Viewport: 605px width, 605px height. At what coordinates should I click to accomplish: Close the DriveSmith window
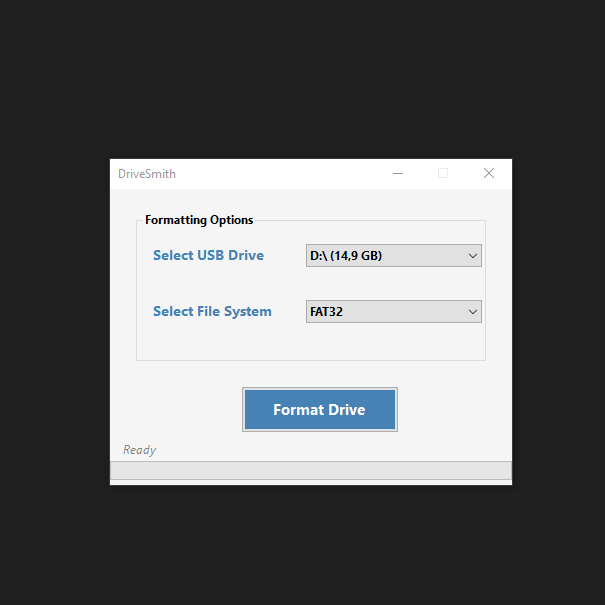(x=489, y=174)
